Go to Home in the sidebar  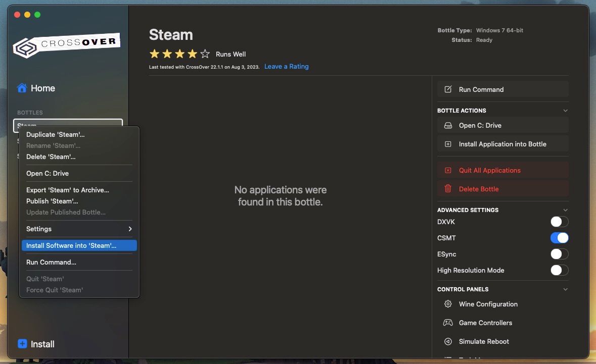click(x=42, y=88)
